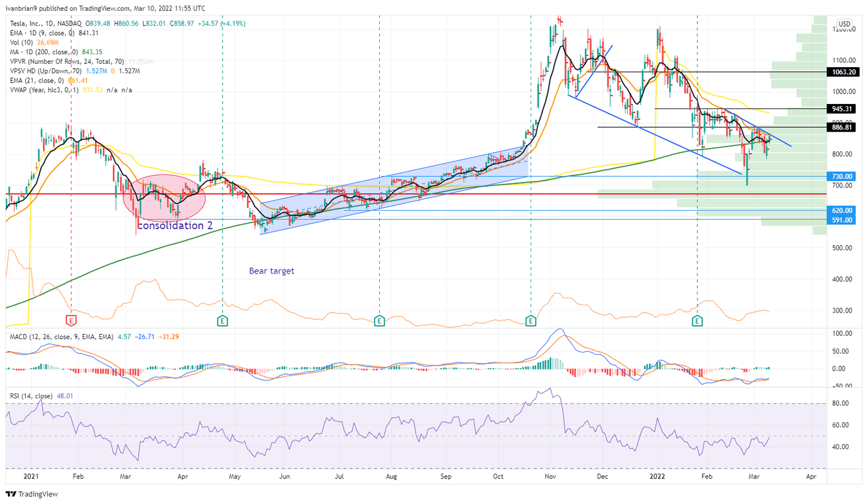The height and width of the screenshot is (504, 868).
Task: Click the 2022 label on the time axis
Action: (x=657, y=476)
